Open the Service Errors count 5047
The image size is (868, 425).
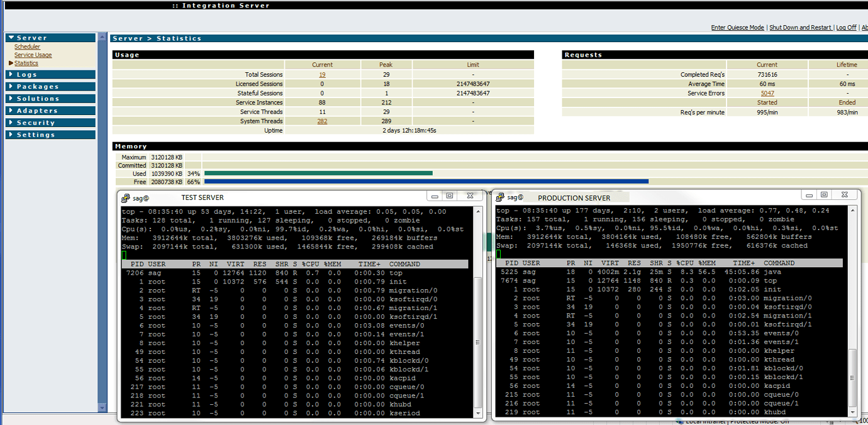(767, 93)
